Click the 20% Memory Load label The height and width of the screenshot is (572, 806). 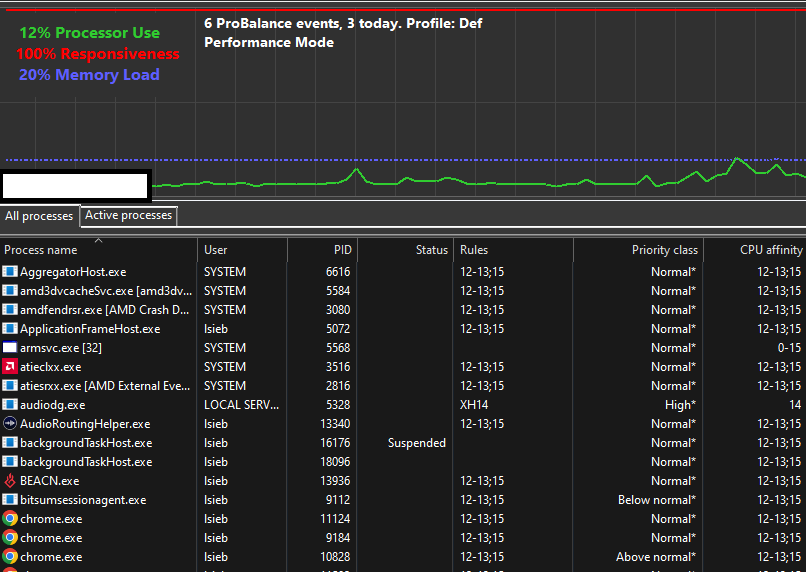click(x=89, y=75)
